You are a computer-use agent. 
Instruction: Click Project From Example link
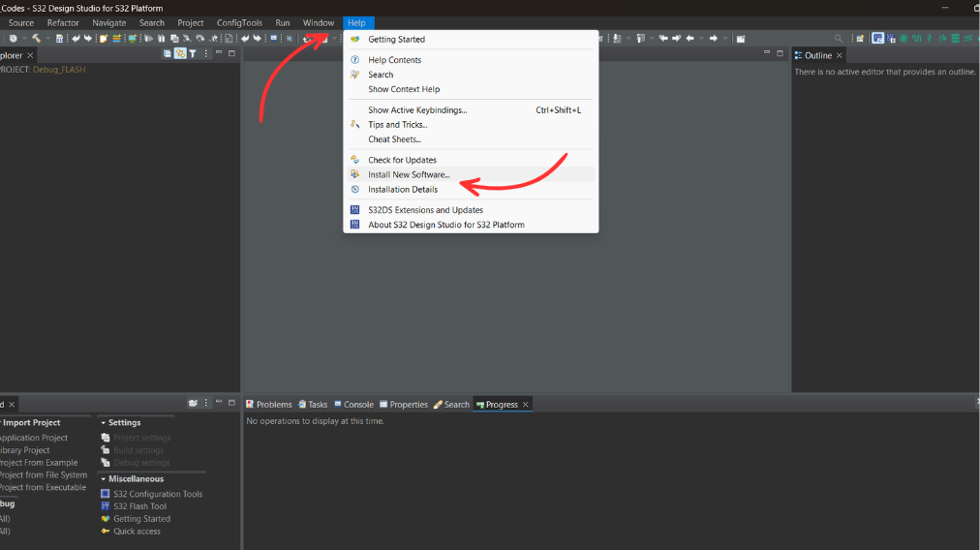[x=39, y=463]
